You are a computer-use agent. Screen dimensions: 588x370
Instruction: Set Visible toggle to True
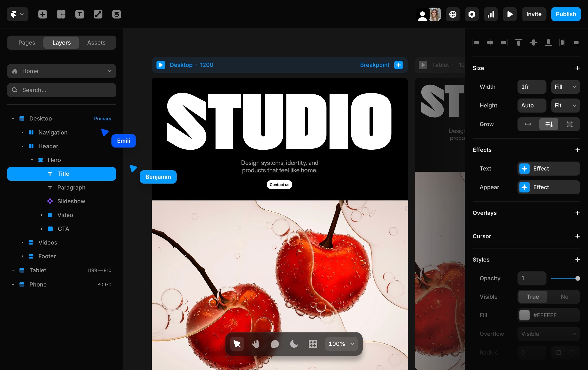coord(533,296)
